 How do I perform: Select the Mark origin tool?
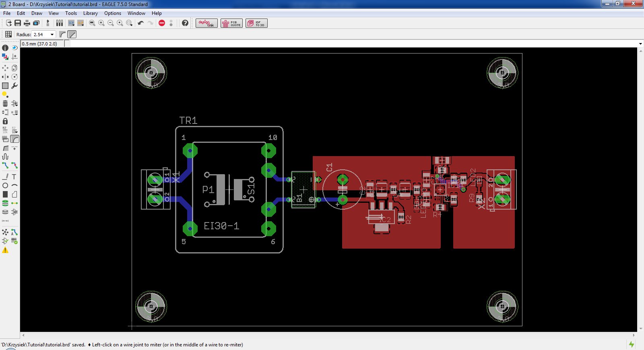pos(14,57)
